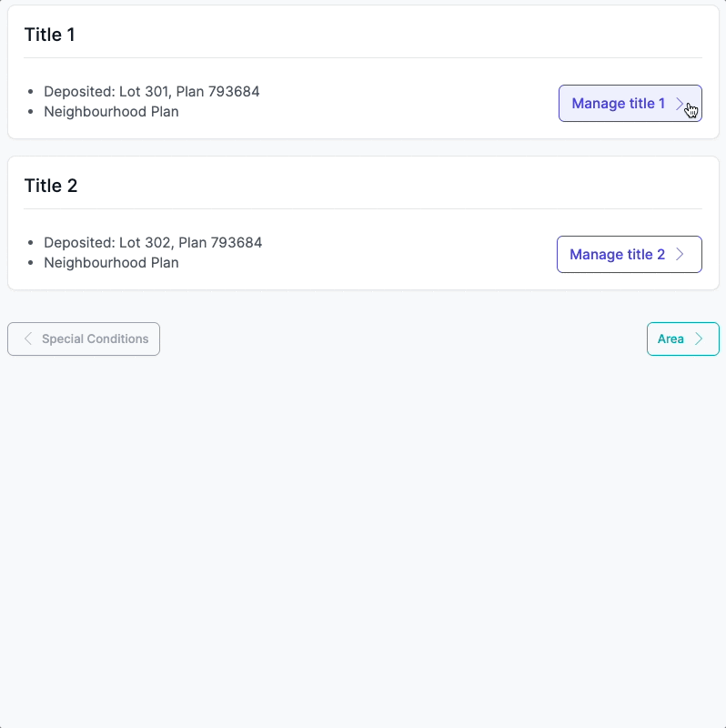This screenshot has height=728, width=726.
Task: Click the right chevron beside Area
Action: click(699, 339)
